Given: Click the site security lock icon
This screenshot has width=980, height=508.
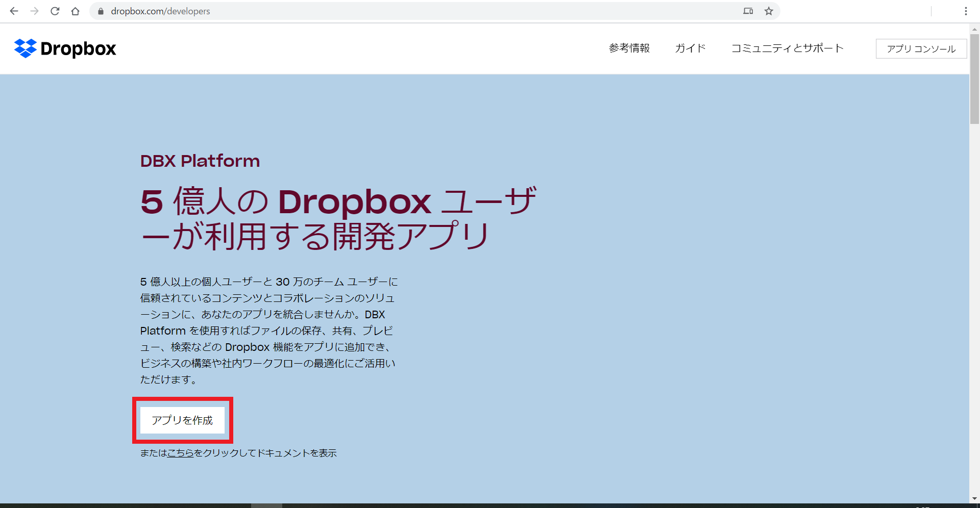Looking at the screenshot, I should [x=100, y=11].
